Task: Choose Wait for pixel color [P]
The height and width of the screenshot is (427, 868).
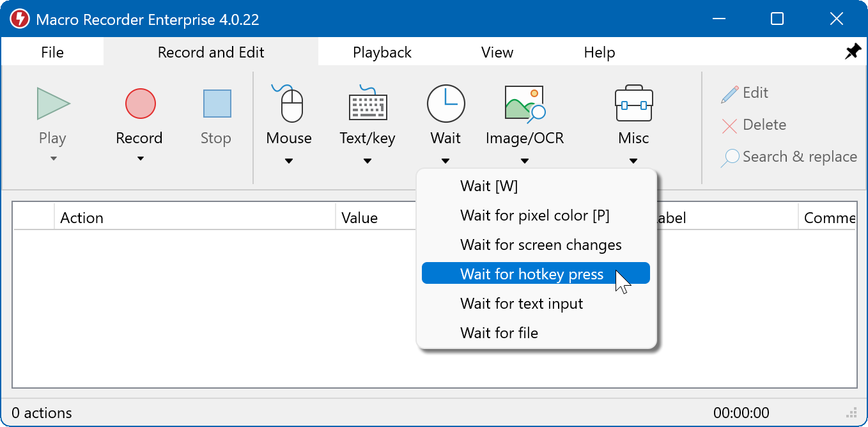Action: (x=534, y=215)
